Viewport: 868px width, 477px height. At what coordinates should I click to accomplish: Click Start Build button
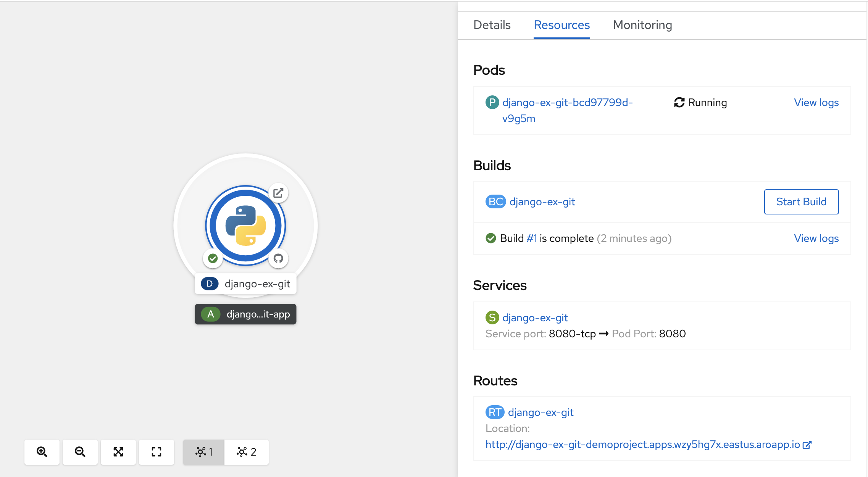coord(800,201)
